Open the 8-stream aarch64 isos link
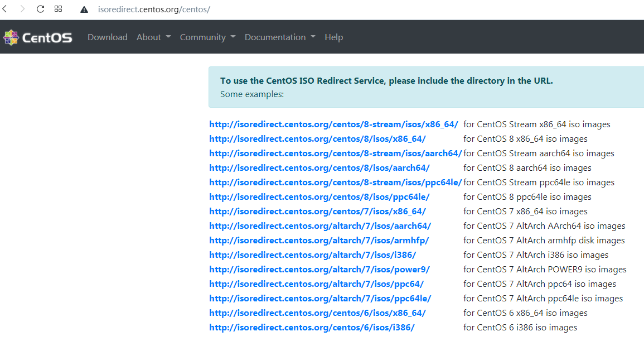 [x=336, y=153]
